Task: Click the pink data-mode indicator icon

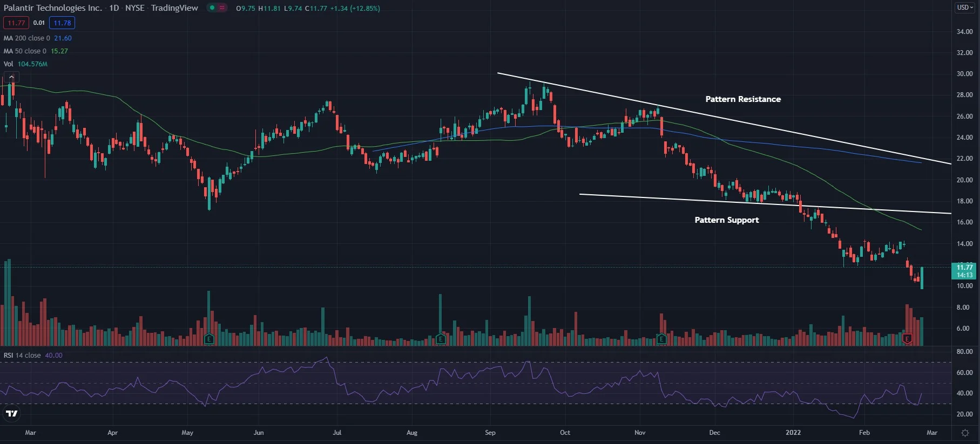Action: [222, 8]
